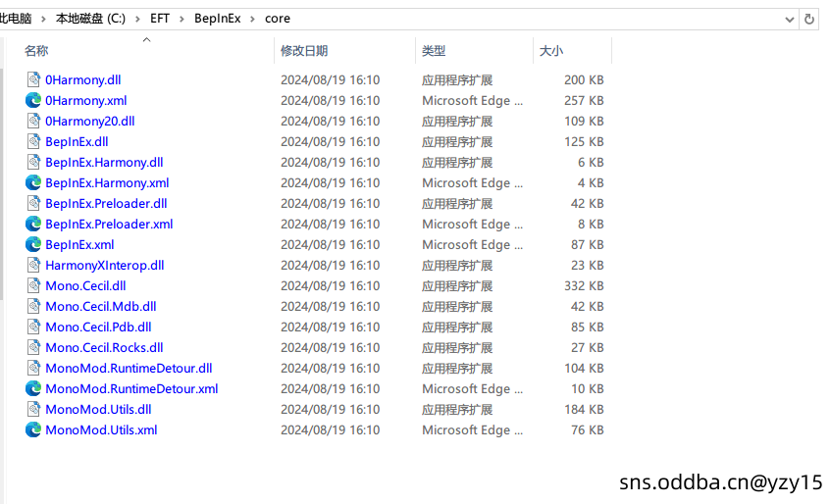Sort files by the 类型 column header
Screen dimensions: 830x504
pos(434,51)
